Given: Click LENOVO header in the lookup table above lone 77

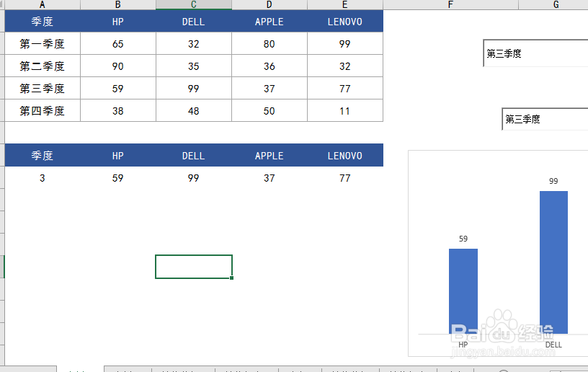Looking at the screenshot, I should [x=345, y=155].
